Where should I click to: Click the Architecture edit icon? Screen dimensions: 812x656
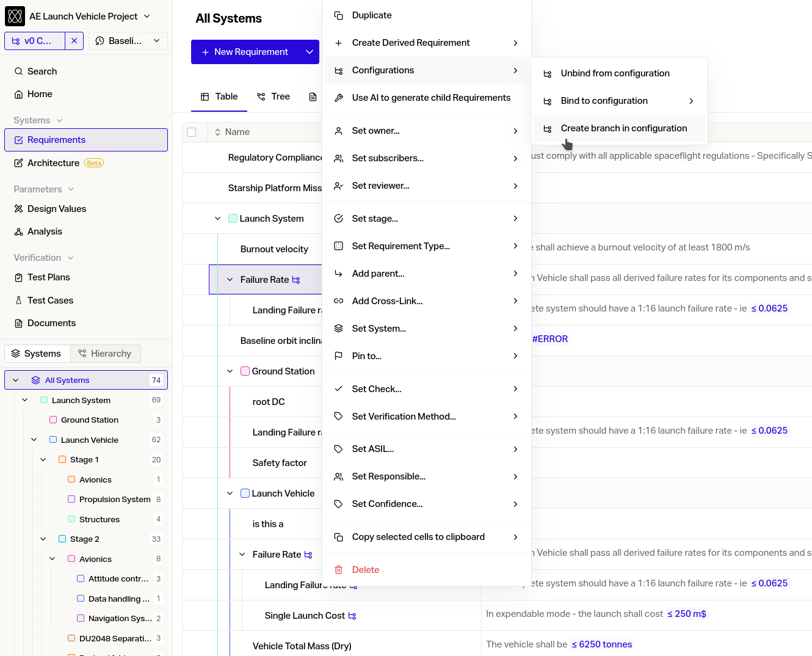(x=19, y=163)
